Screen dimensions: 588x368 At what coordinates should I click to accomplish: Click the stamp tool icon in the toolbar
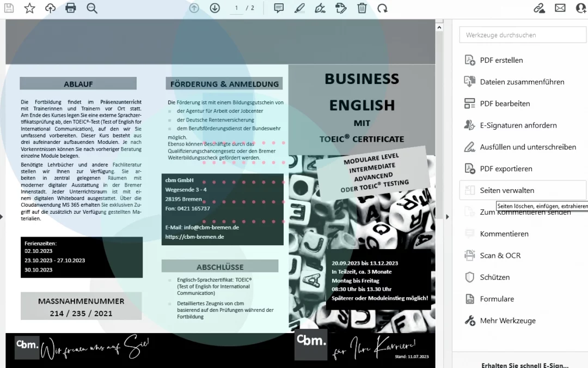coord(341,8)
